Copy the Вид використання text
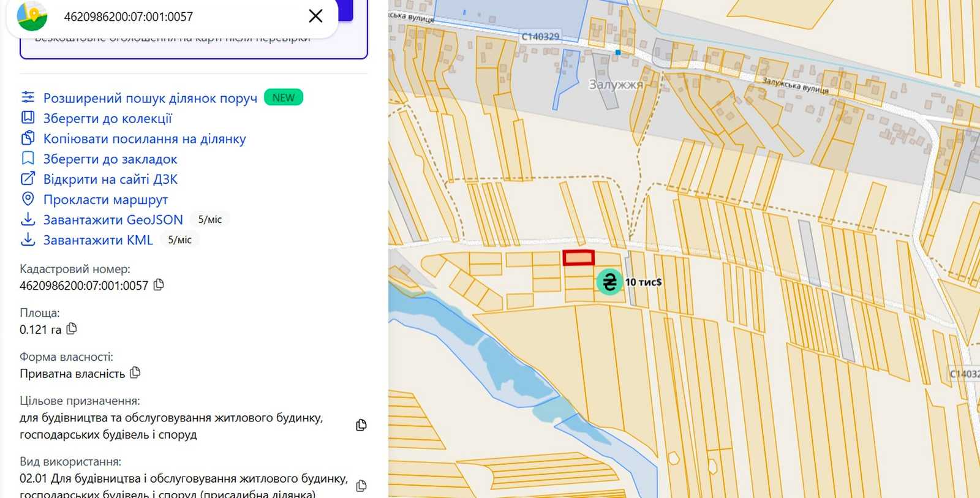 click(361, 486)
